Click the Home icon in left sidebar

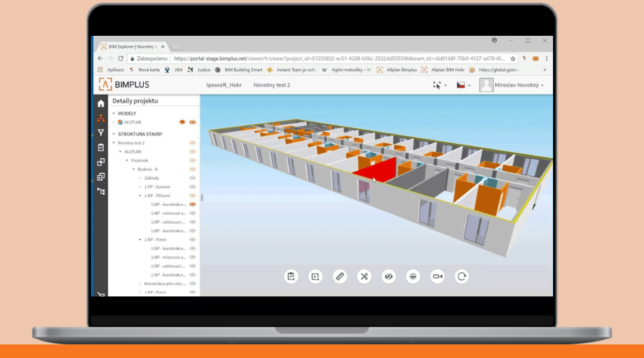(101, 104)
